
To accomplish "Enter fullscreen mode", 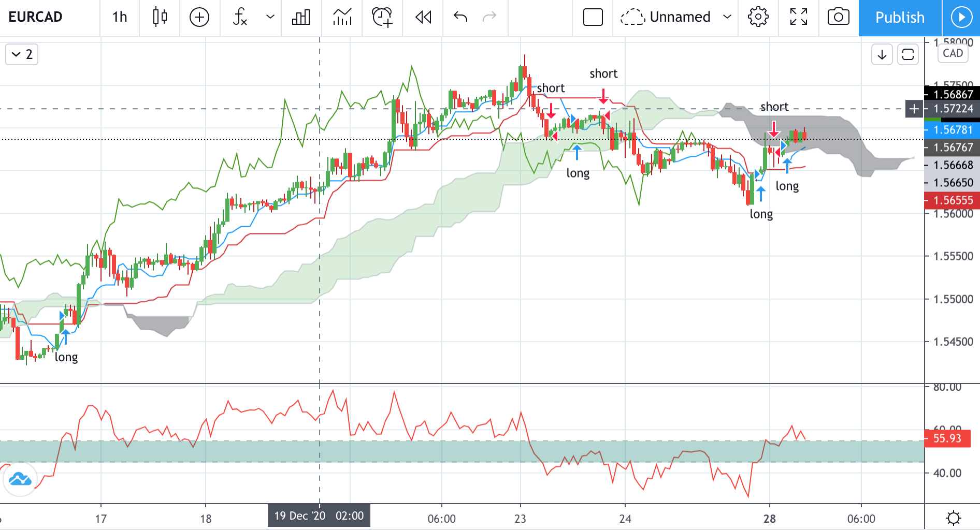I will click(x=799, y=17).
